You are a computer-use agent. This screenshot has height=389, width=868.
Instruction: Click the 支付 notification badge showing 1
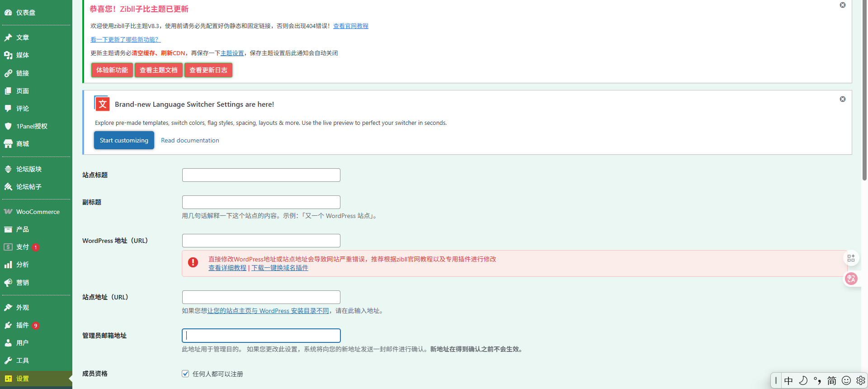[36, 247]
